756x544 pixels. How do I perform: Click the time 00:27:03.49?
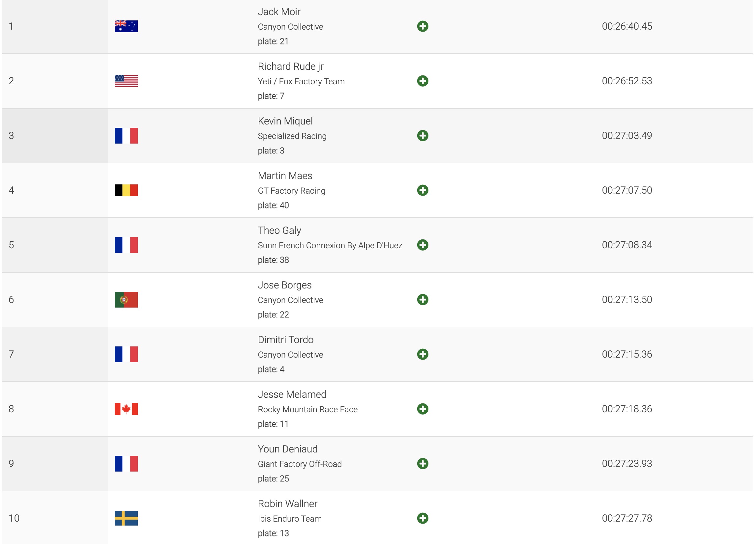pyautogui.click(x=627, y=136)
